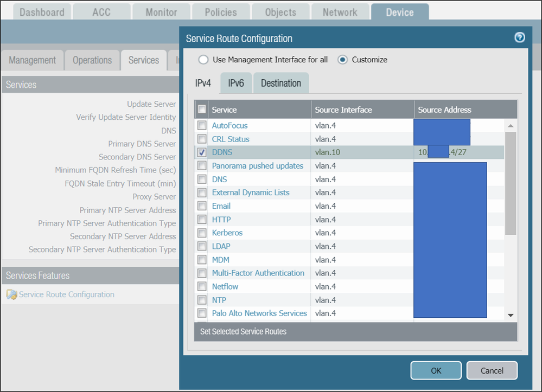Open the LDAP service link
542x392 pixels.
[x=221, y=246]
